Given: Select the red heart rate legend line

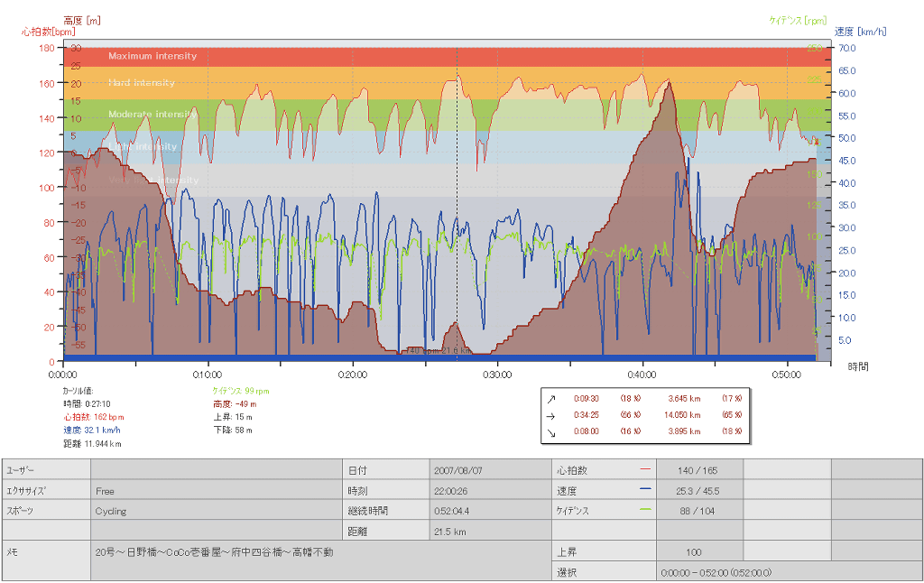Looking at the screenshot, I should (x=644, y=469).
